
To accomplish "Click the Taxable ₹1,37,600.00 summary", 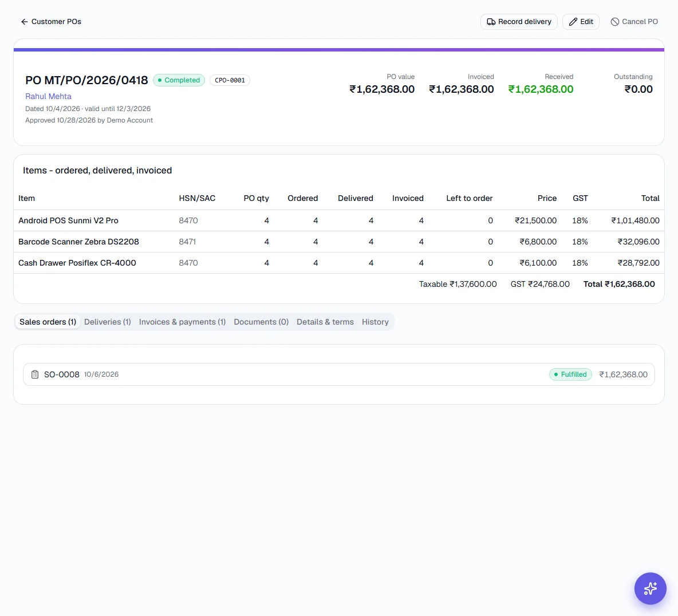I will click(458, 284).
